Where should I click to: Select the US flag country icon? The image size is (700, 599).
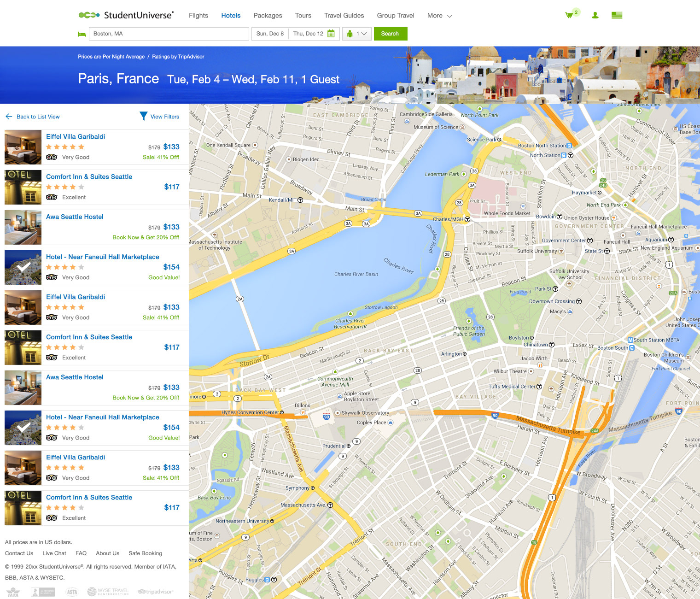click(617, 15)
